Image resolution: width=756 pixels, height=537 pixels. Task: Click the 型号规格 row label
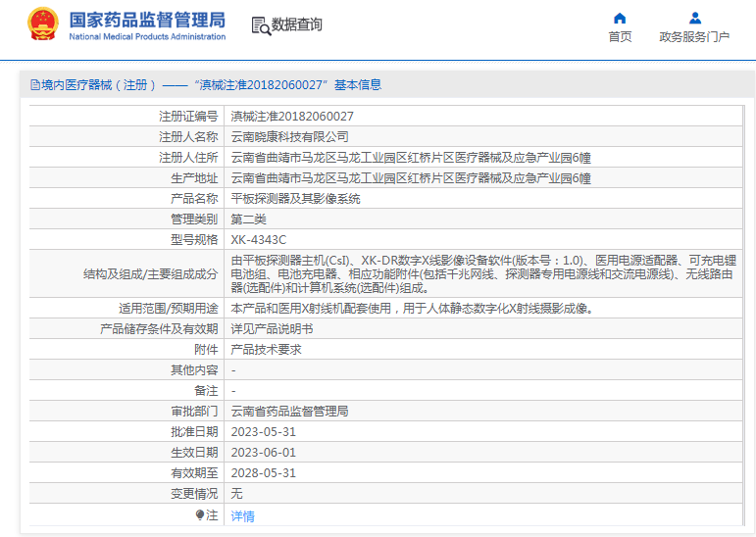pos(194,239)
